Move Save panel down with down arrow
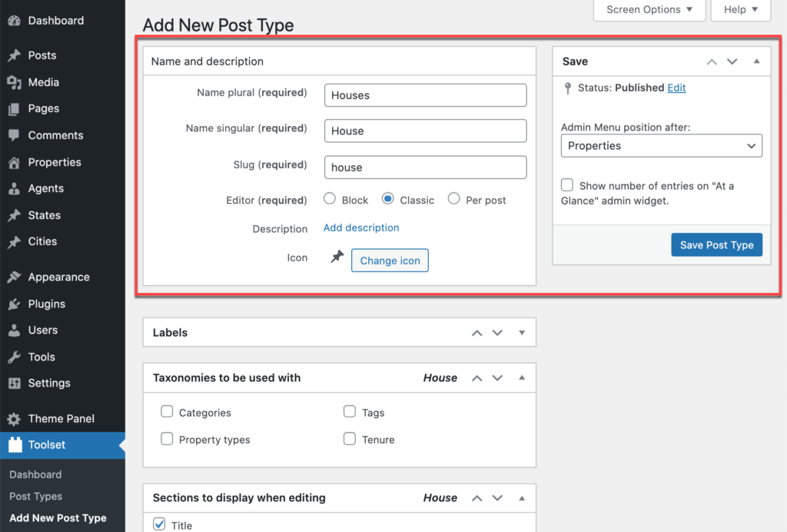 pyautogui.click(x=732, y=62)
